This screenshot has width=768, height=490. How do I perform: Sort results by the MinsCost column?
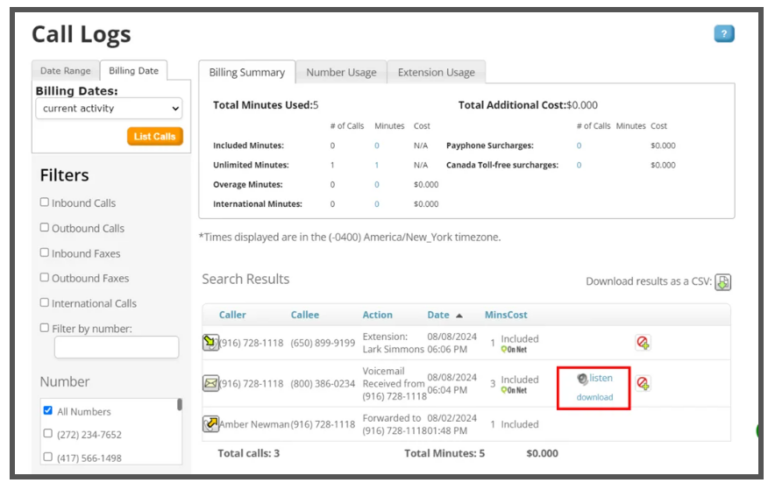pos(506,315)
